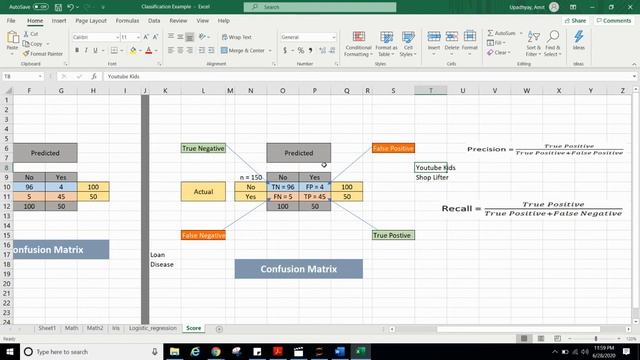Click the Font Color red swatch
Image resolution: width=640 pixels, height=360 pixels.
(x=149, y=51)
